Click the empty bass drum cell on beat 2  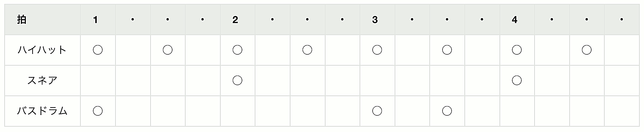tap(237, 111)
